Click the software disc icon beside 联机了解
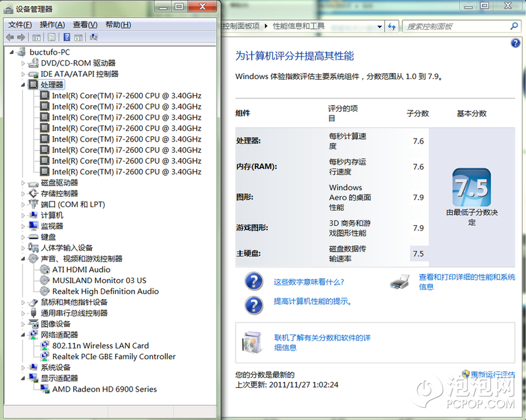This screenshot has width=526, height=420. pos(252,342)
